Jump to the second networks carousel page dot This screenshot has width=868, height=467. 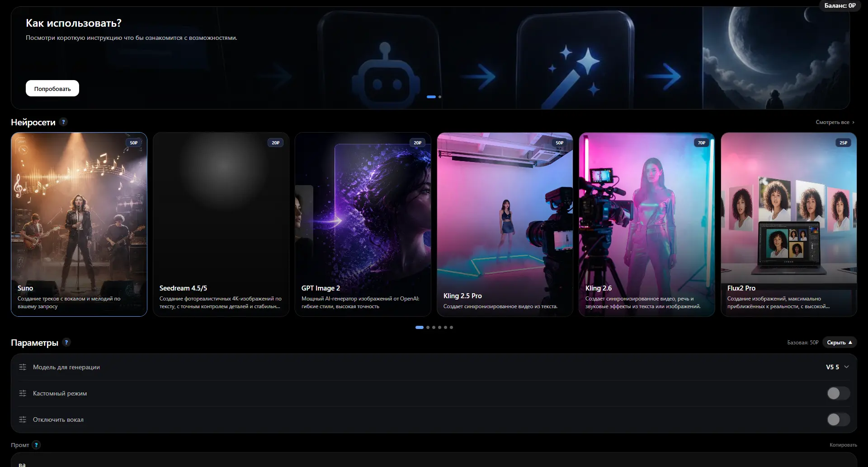[428, 327]
